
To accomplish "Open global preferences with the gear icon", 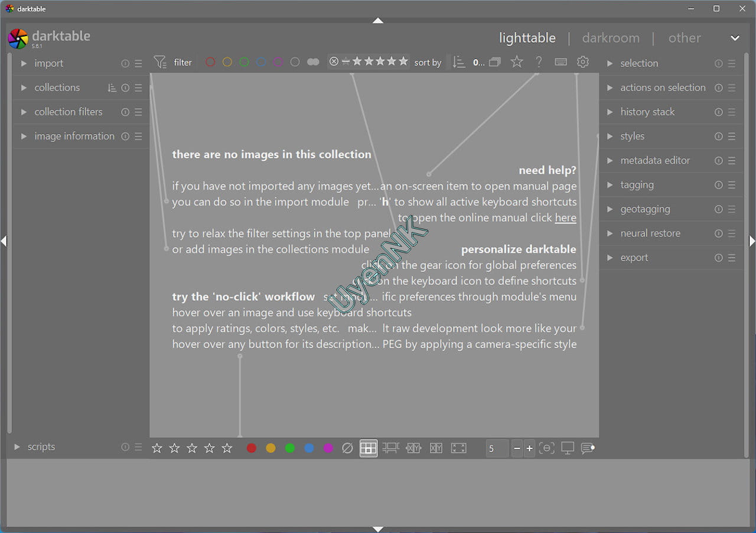I will click(x=583, y=62).
